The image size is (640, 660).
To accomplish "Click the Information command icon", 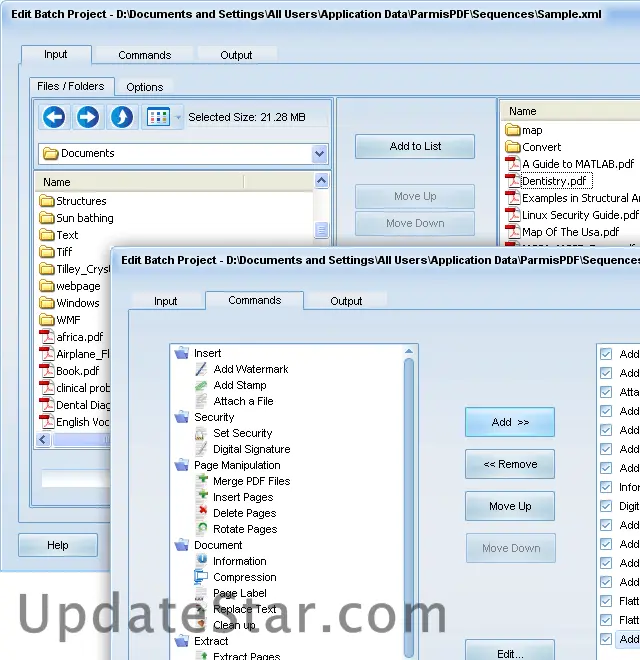I will click(202, 560).
